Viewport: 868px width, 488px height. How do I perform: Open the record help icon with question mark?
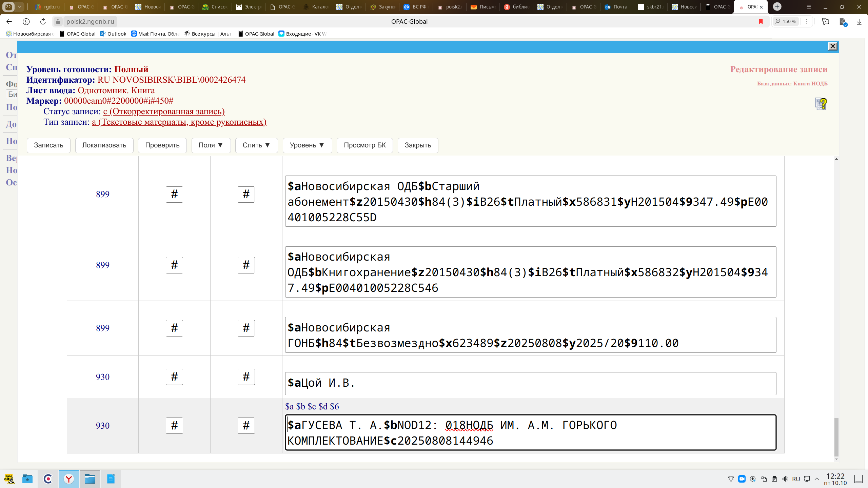(x=821, y=104)
